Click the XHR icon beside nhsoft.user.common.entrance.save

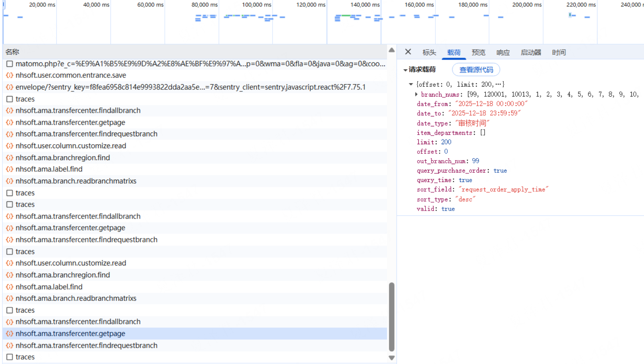pyautogui.click(x=10, y=76)
